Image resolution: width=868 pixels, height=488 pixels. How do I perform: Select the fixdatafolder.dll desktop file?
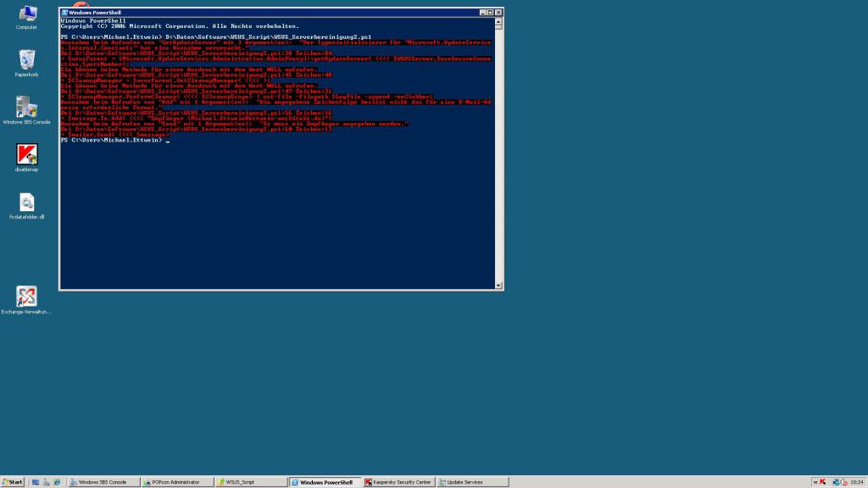pyautogui.click(x=26, y=206)
